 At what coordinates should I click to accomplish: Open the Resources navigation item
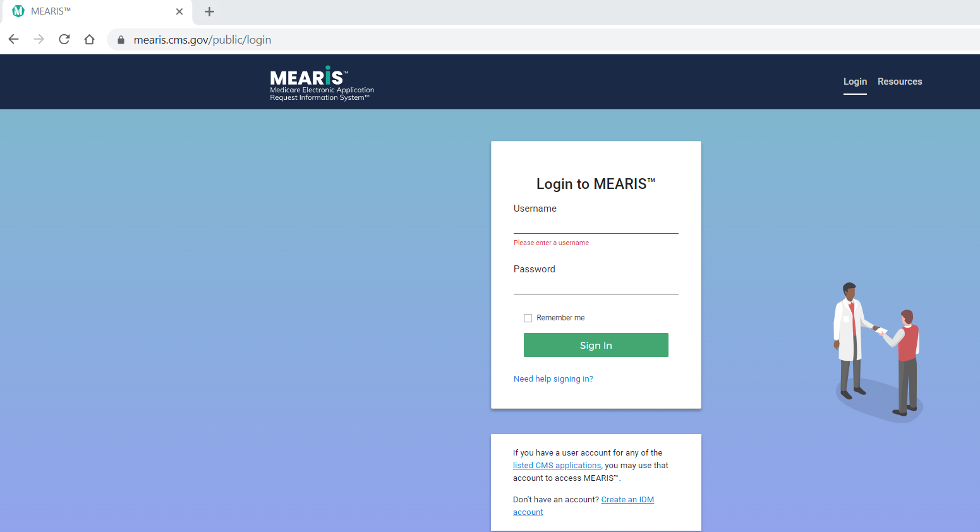pos(899,82)
